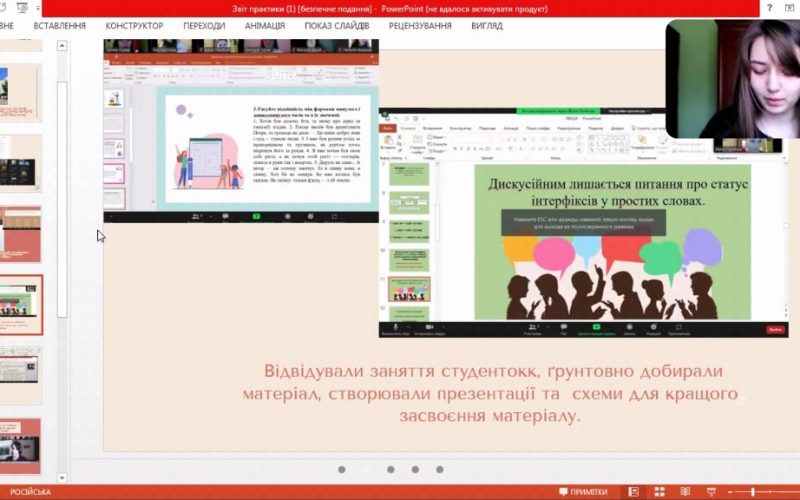Click the webcam video overlay of presenter
Viewport: 800px width, 500px height.
(732, 80)
